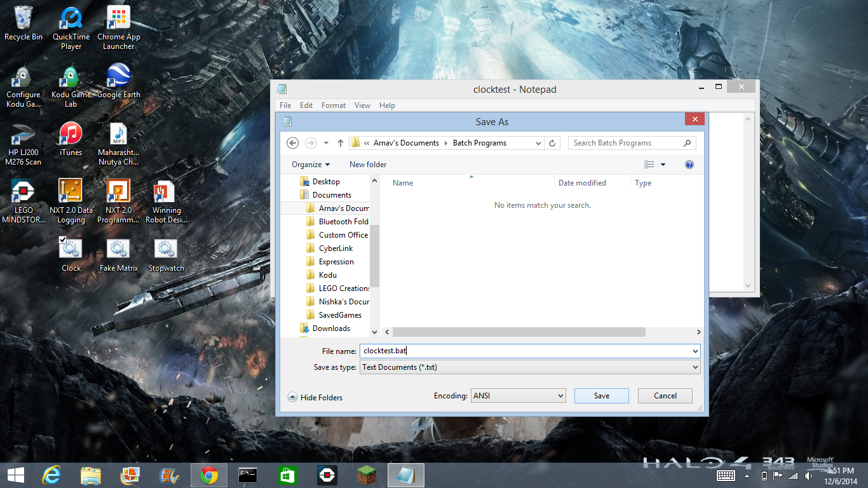Open the Format menu in Notepad

(333, 105)
